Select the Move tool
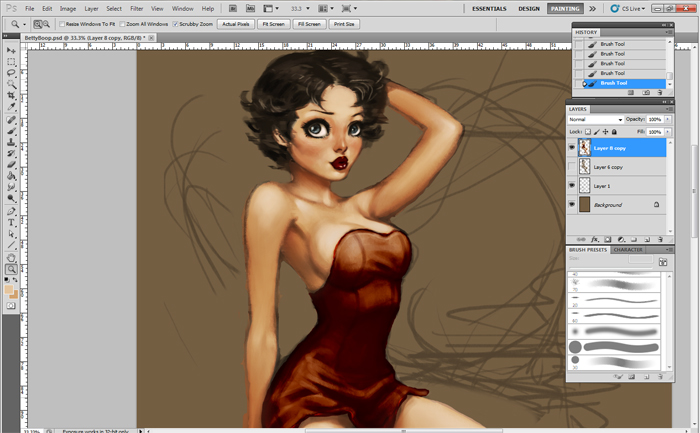700x433 pixels. point(11,50)
